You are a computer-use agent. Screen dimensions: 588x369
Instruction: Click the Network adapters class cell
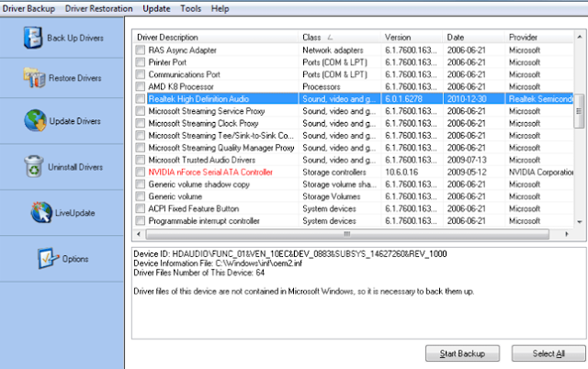333,50
